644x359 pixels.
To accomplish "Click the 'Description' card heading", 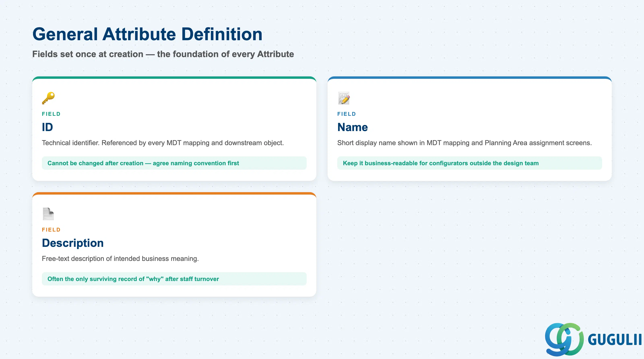I will pos(73,243).
